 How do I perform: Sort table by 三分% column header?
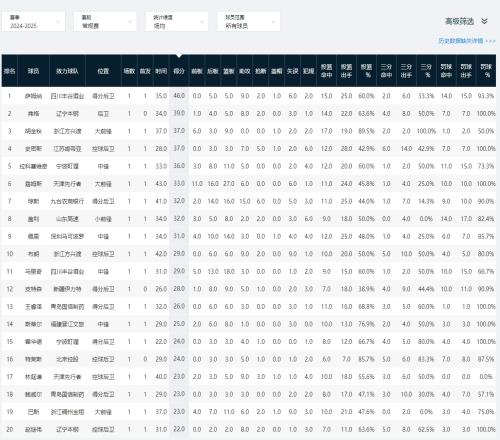pos(426,71)
